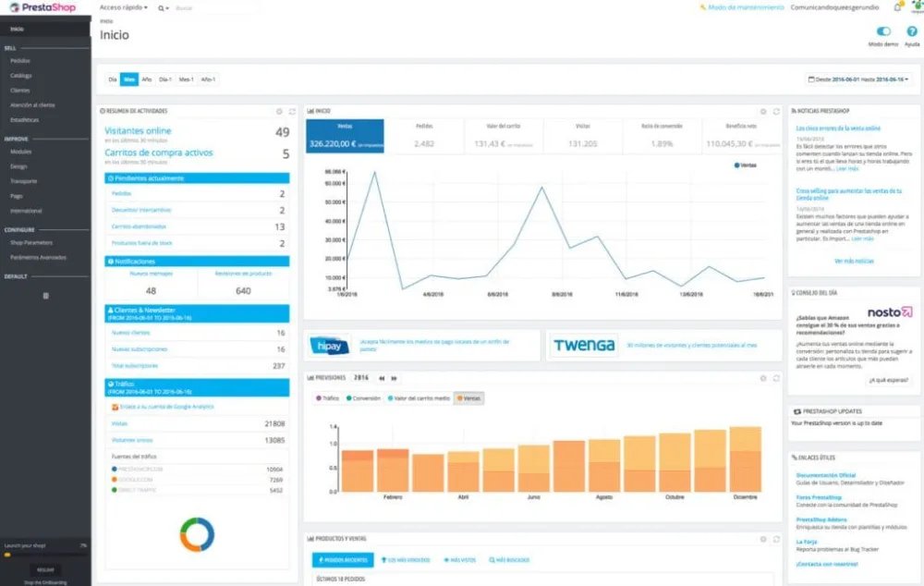
Task: Open Pedidos recientes tab
Action: pos(343,560)
